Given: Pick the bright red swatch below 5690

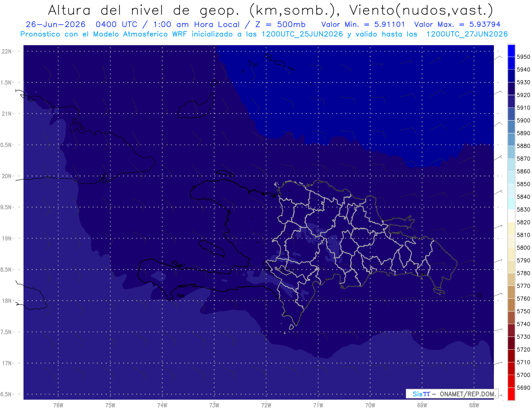Looking at the screenshot, I should (511, 394).
